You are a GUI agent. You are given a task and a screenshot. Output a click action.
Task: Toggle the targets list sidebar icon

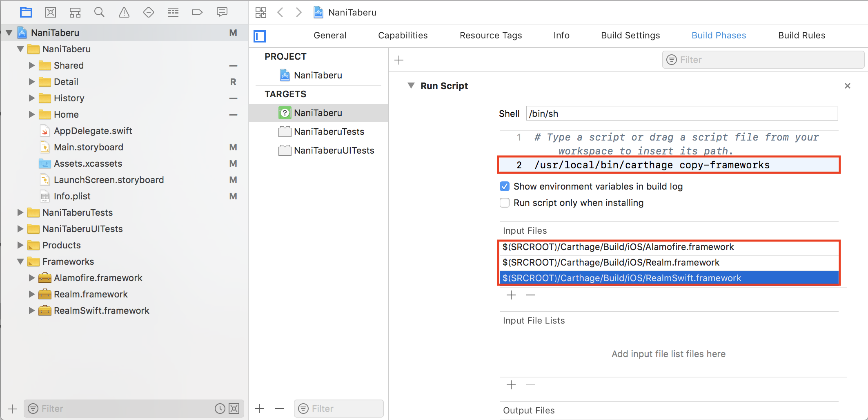point(260,36)
